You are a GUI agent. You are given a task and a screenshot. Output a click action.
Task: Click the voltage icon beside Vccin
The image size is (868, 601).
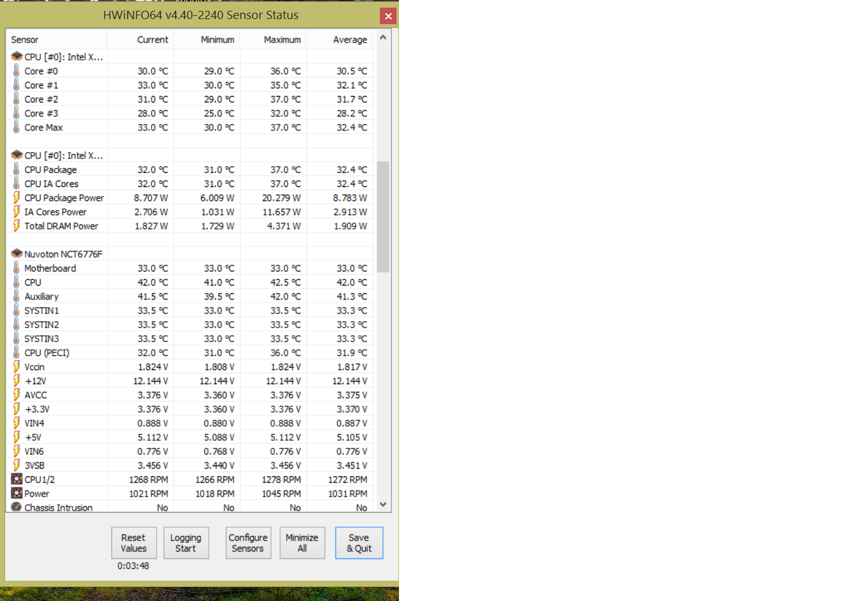(17, 366)
